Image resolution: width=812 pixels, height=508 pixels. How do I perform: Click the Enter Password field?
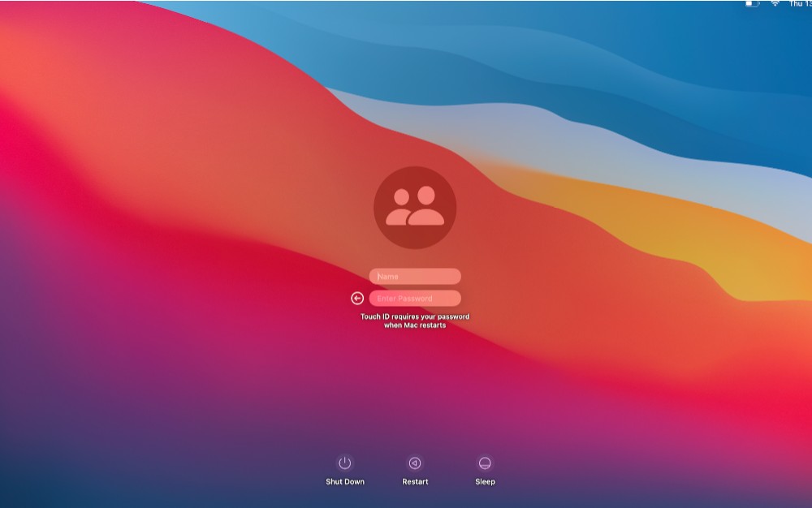coord(415,297)
